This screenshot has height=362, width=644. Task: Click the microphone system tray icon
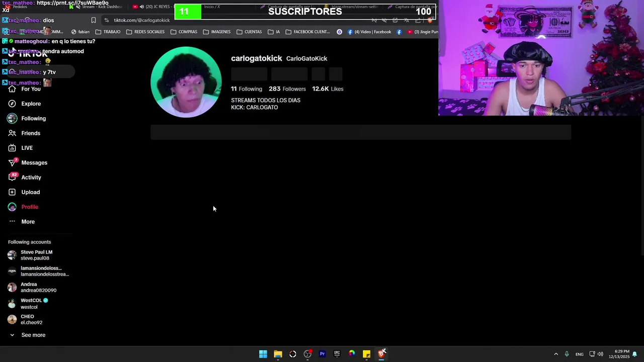[x=567, y=354]
